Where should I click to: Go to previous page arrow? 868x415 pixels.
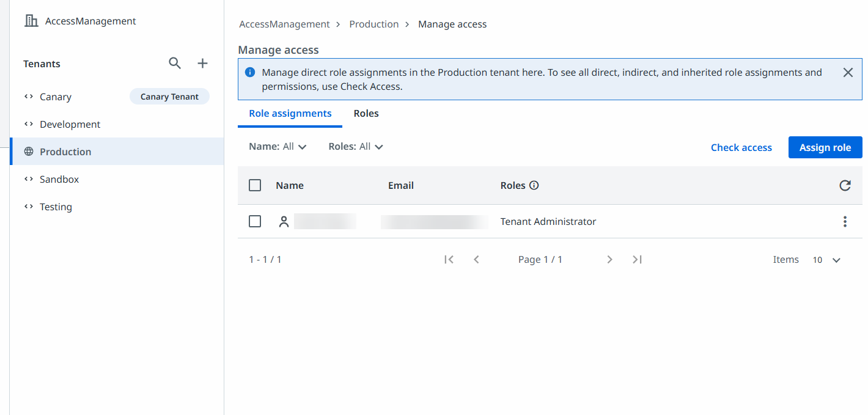point(476,260)
